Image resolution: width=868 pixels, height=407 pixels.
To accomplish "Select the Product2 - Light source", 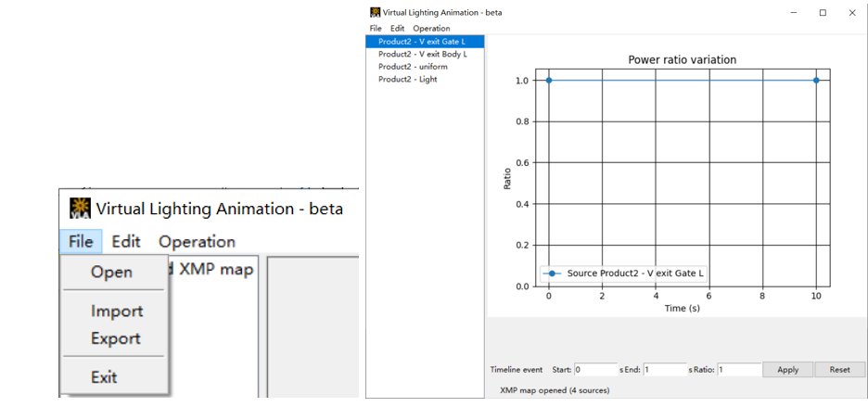I will [x=425, y=79].
